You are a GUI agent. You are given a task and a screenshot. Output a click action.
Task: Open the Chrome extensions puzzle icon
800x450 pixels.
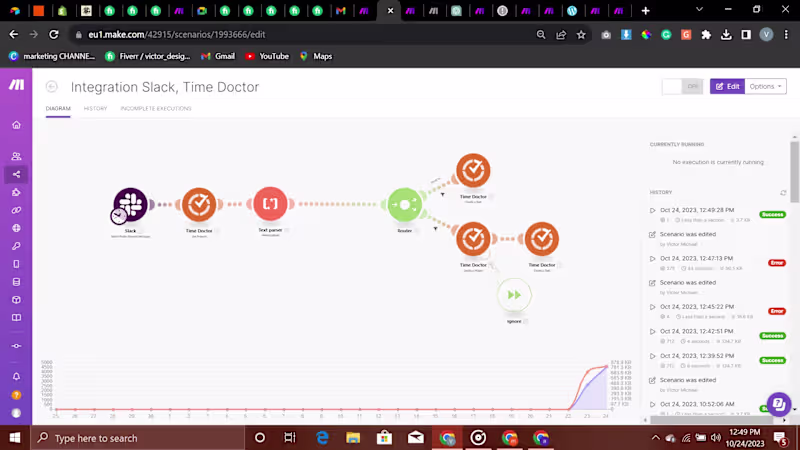pos(706,35)
